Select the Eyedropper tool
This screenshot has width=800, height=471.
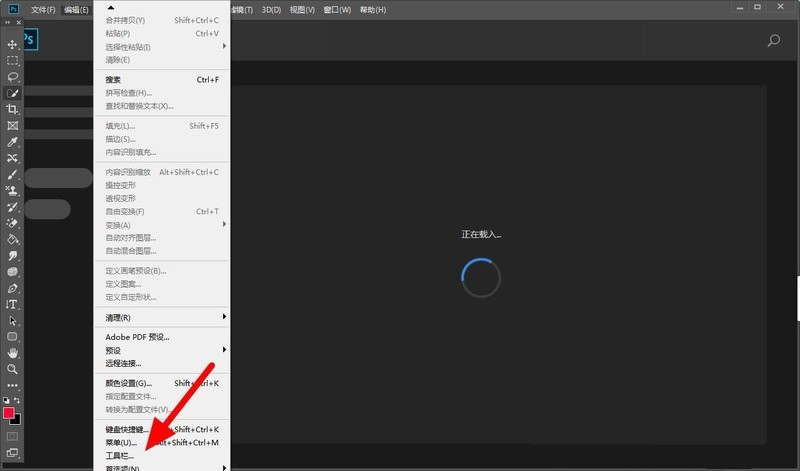(12, 142)
